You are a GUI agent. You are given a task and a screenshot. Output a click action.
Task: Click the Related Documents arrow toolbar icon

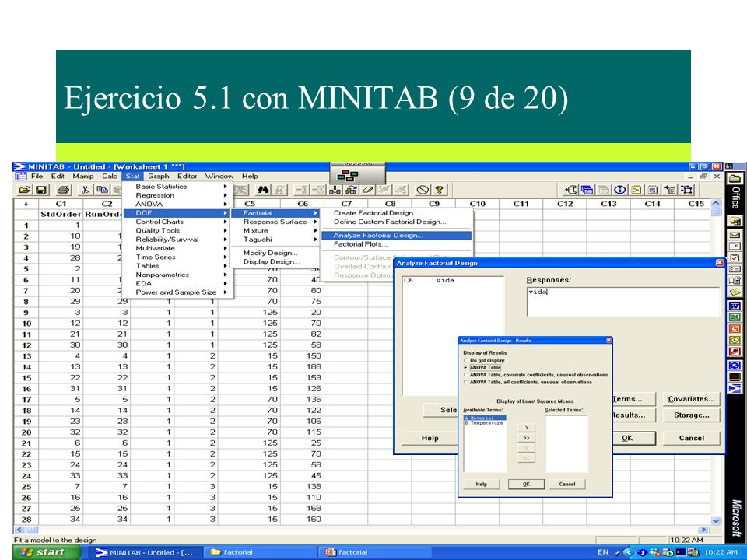670,190
